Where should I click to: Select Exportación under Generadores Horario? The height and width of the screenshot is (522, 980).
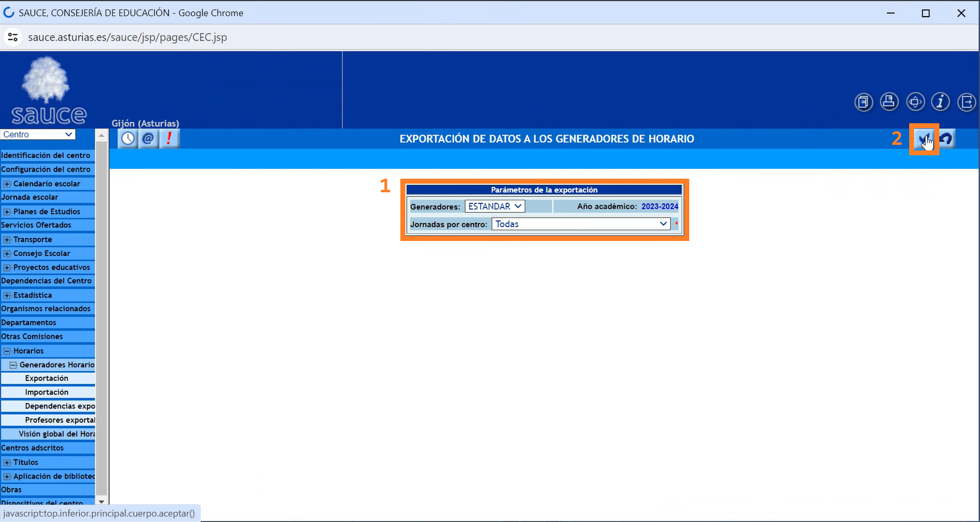tap(47, 378)
